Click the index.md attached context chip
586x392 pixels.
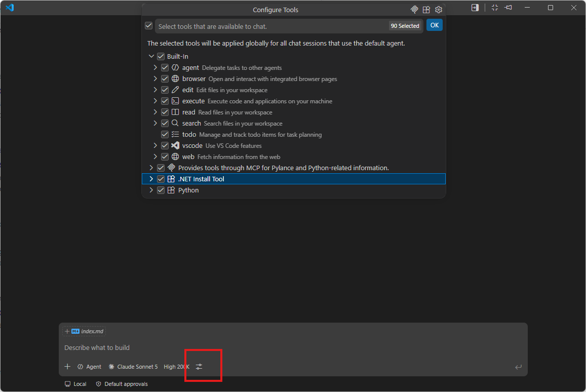tap(85, 331)
